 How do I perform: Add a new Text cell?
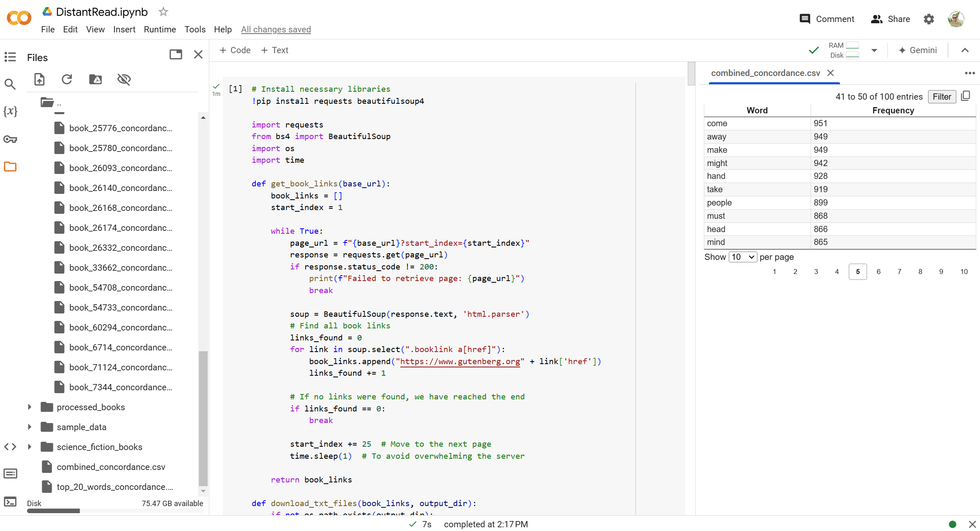click(x=274, y=50)
